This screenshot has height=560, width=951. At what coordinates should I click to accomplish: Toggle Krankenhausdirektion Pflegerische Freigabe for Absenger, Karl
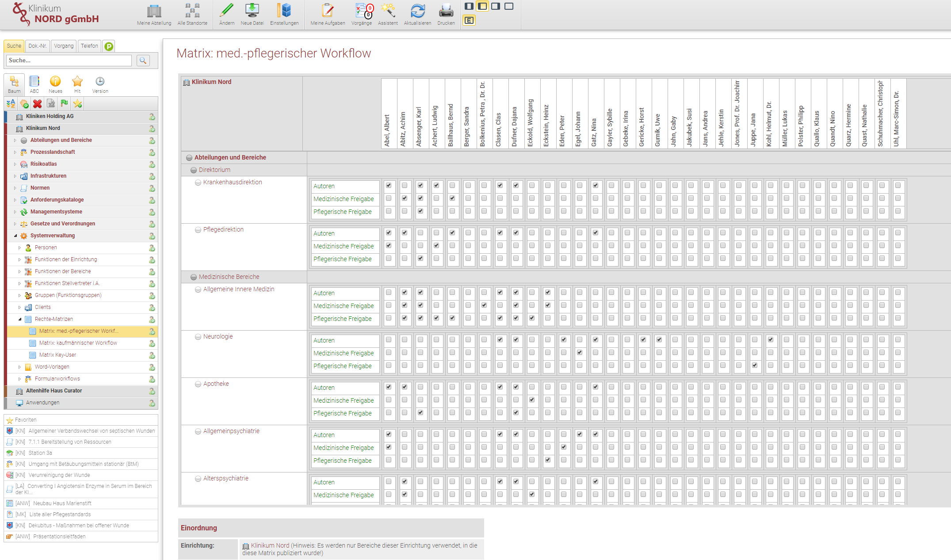420,211
